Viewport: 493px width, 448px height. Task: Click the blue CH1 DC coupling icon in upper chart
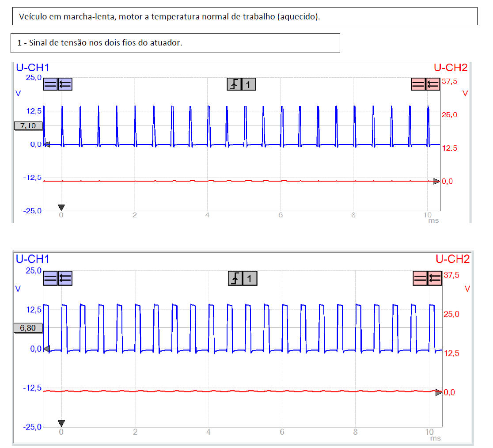(50, 84)
